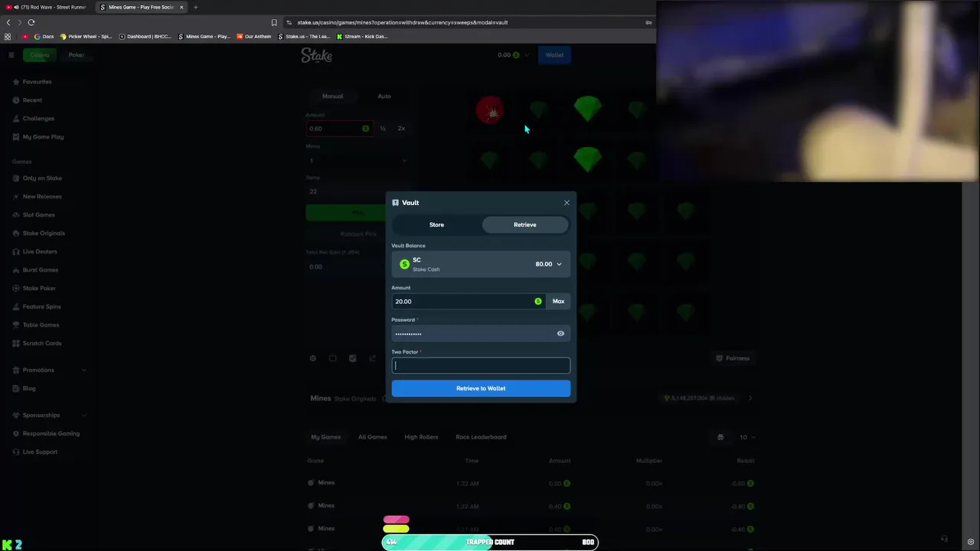Open live stats chart icon

coord(352,358)
